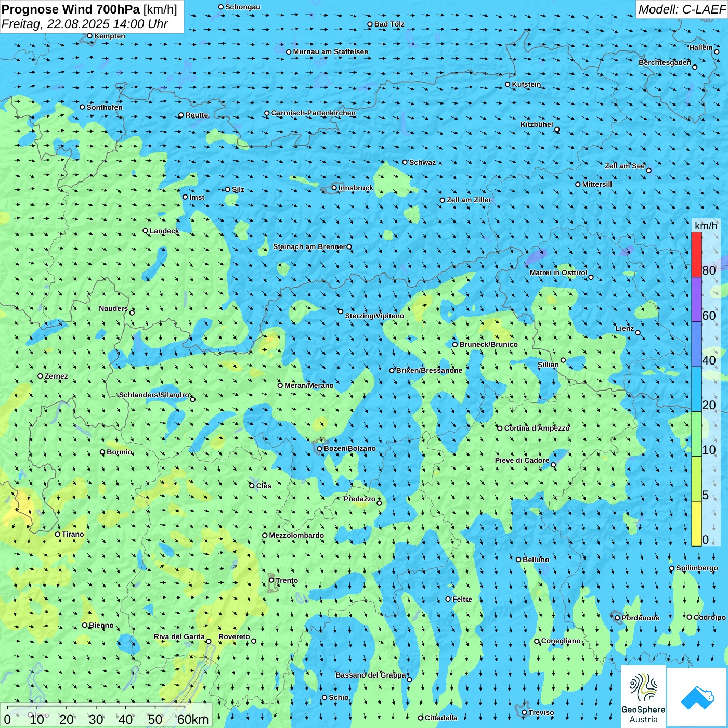Click the Sonthofen town label
Viewport: 728px width, 728px height.
[105, 107]
